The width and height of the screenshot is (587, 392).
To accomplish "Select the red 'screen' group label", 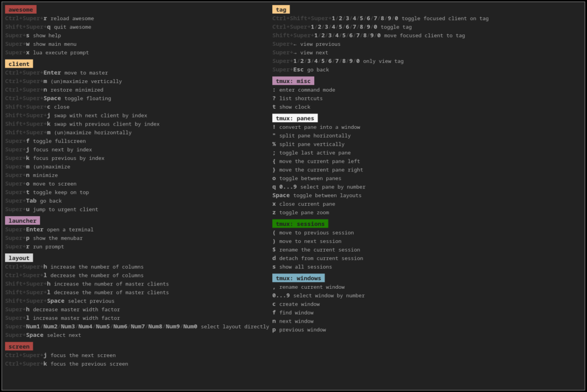I will tap(19, 346).
